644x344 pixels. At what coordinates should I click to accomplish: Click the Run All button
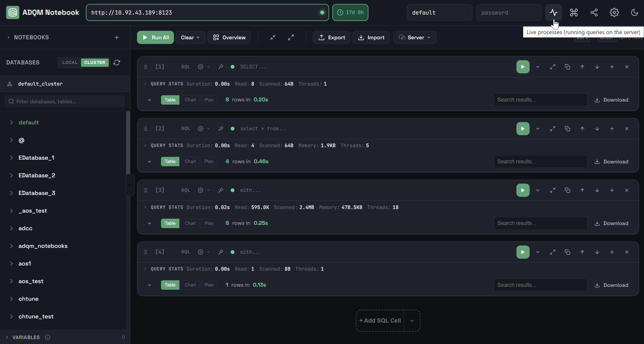(155, 37)
